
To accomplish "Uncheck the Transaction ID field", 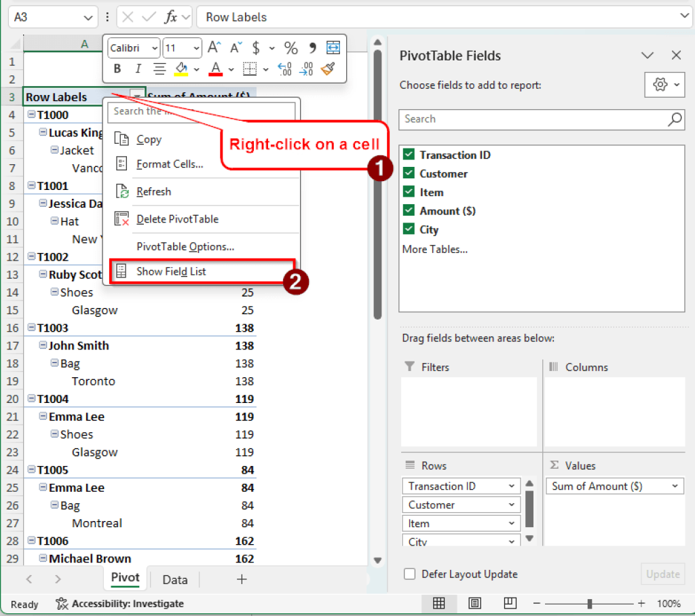I will (x=408, y=155).
